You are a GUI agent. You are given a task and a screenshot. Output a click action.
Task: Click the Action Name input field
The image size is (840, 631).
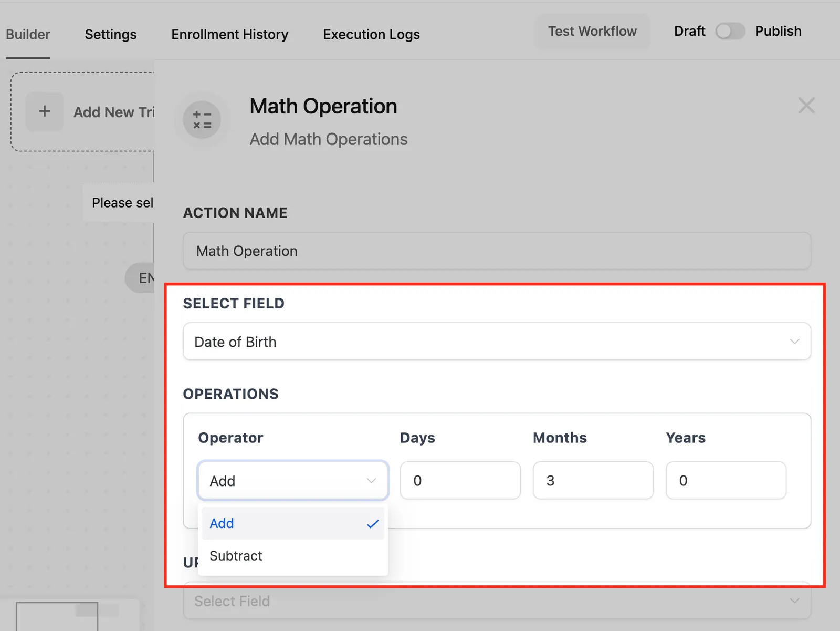pos(497,251)
